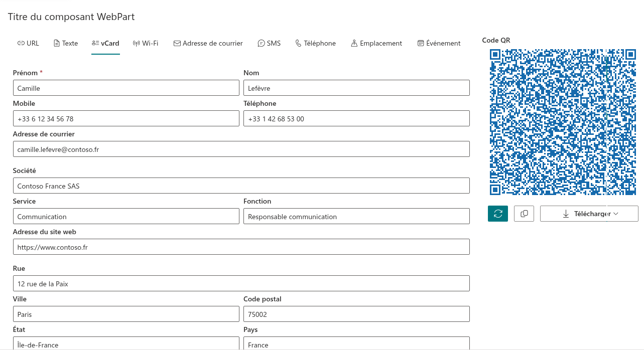Go to the Emplacement tab
This screenshot has width=644, height=350.
click(376, 43)
